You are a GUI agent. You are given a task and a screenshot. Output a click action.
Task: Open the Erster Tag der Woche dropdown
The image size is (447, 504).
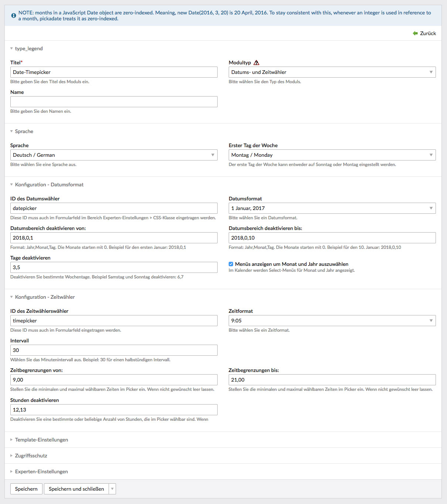(332, 155)
